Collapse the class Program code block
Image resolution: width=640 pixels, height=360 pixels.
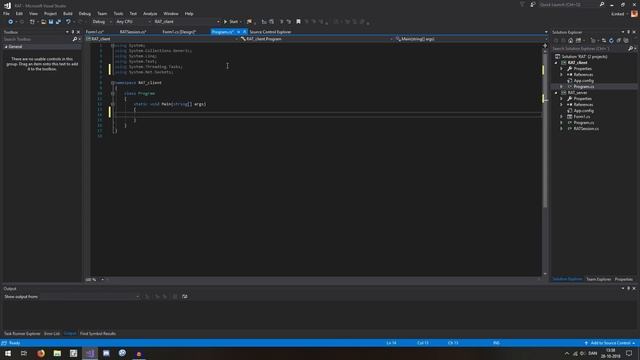click(113, 93)
